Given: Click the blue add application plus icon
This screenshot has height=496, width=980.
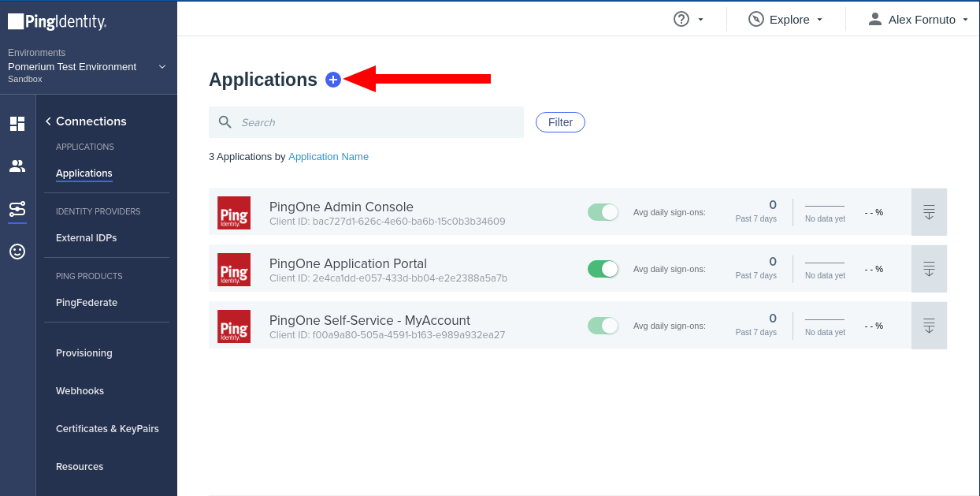Looking at the screenshot, I should 333,80.
